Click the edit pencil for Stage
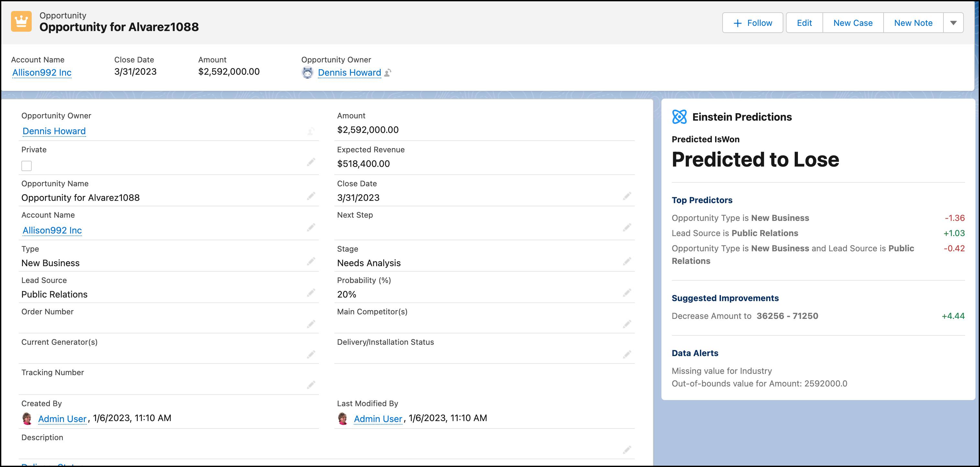The width and height of the screenshot is (980, 467). coord(627,261)
